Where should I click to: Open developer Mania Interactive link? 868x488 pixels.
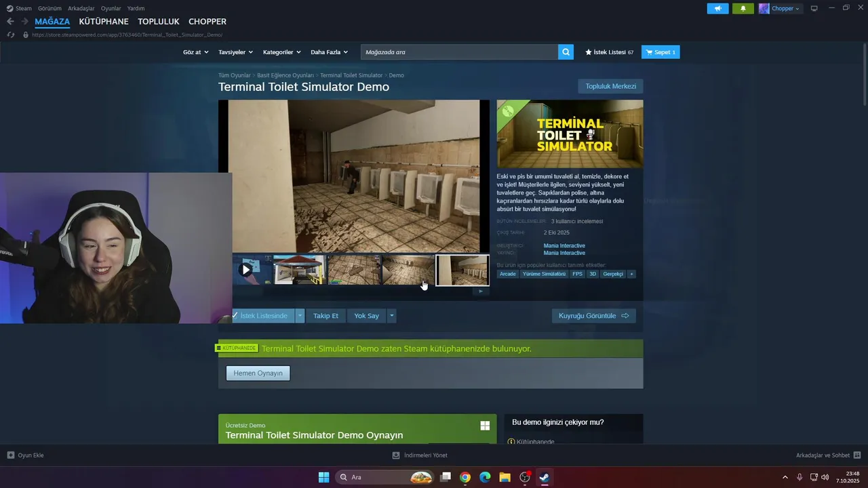pos(564,245)
